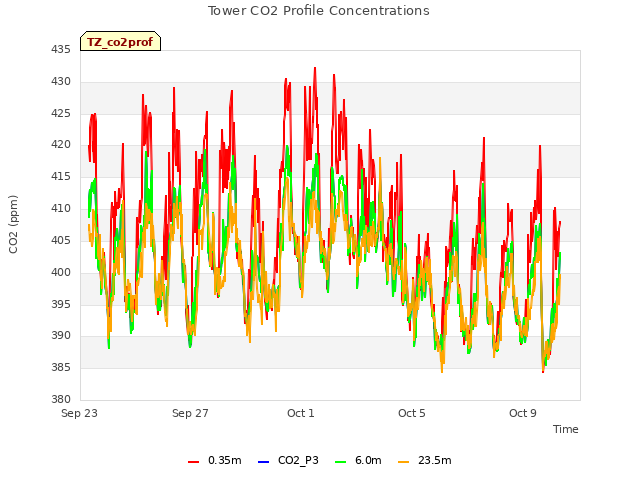Click the 390 y-axis tick label
Image resolution: width=640 pixels, height=480 pixels.
61,336
